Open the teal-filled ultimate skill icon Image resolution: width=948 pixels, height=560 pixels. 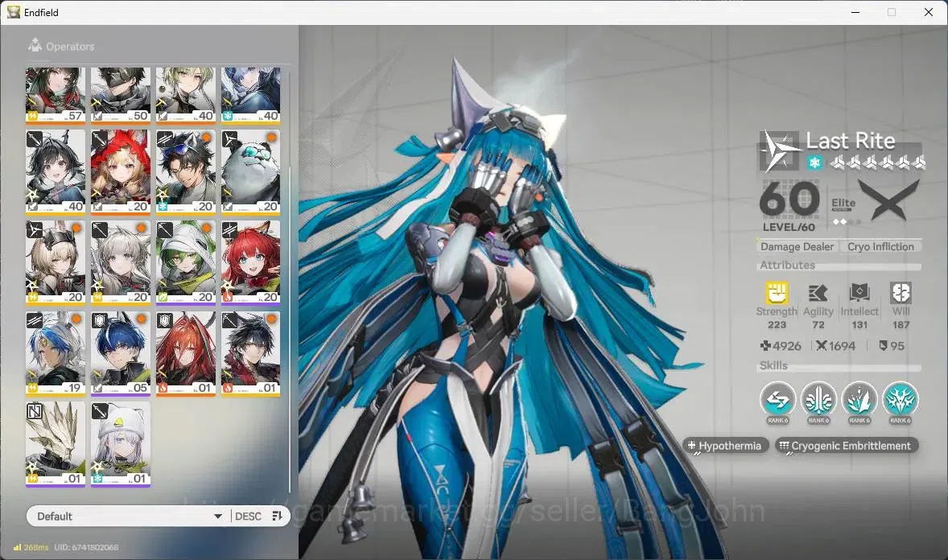(901, 399)
